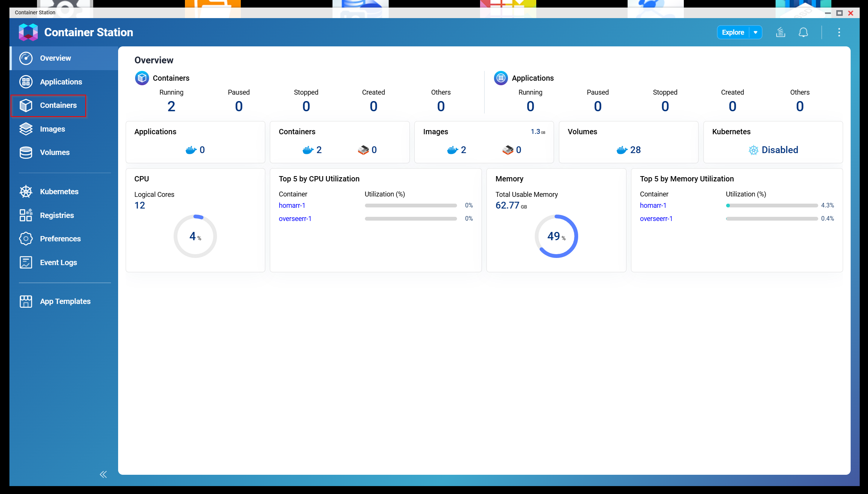This screenshot has height=494, width=868.
Task: Click the Event Logs sidebar icon
Action: [x=26, y=262]
